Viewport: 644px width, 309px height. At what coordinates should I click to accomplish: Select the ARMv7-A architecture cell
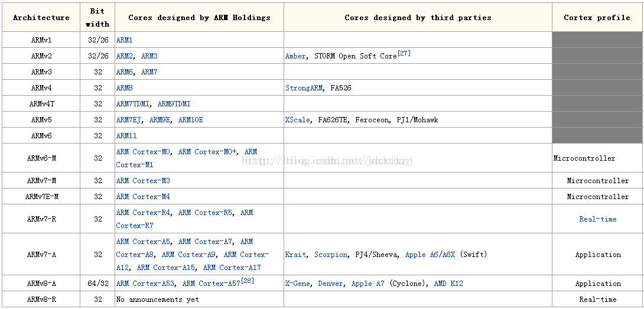41,255
